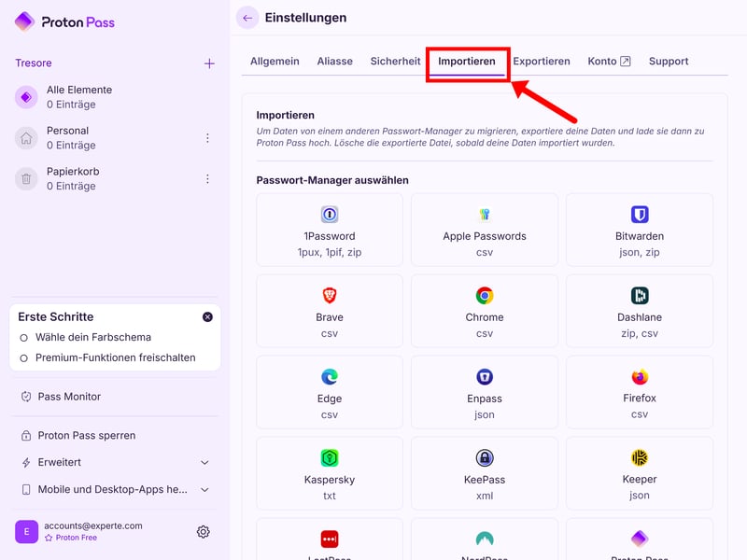Image resolution: width=747 pixels, height=560 pixels.
Task: Toggle 'Wähle dein Farbschema' step circle
Action: click(24, 338)
